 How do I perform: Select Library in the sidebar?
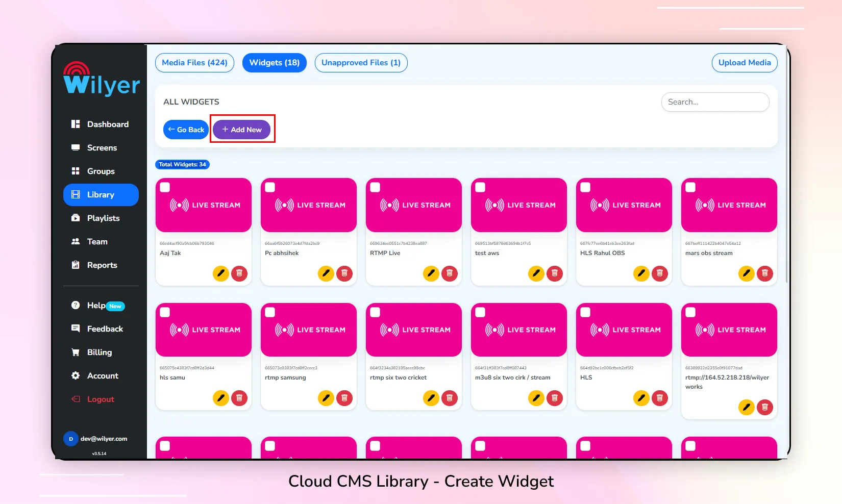[101, 195]
